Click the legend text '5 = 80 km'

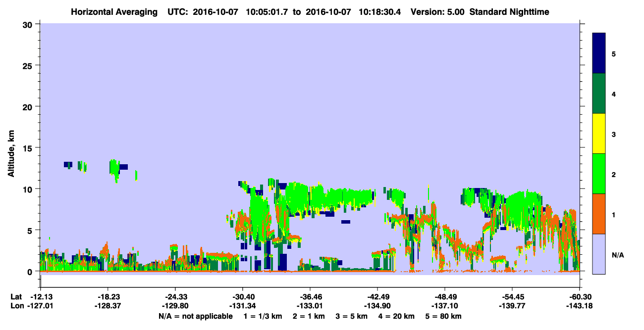[444, 316]
